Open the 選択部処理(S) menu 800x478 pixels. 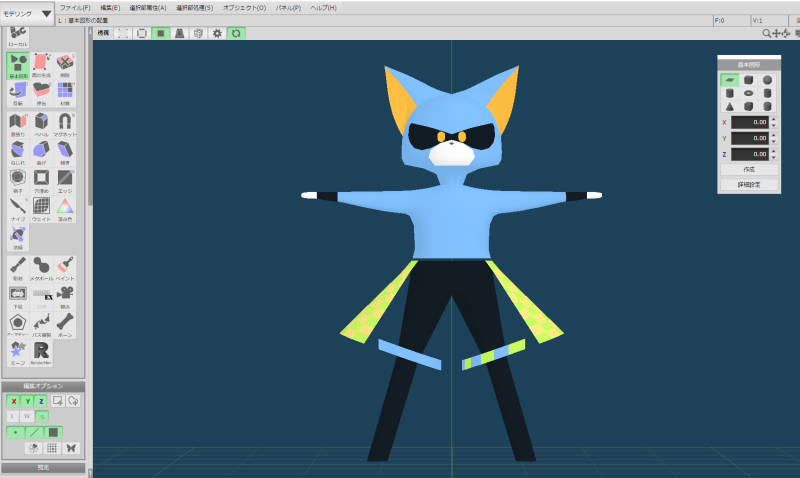pos(194,8)
